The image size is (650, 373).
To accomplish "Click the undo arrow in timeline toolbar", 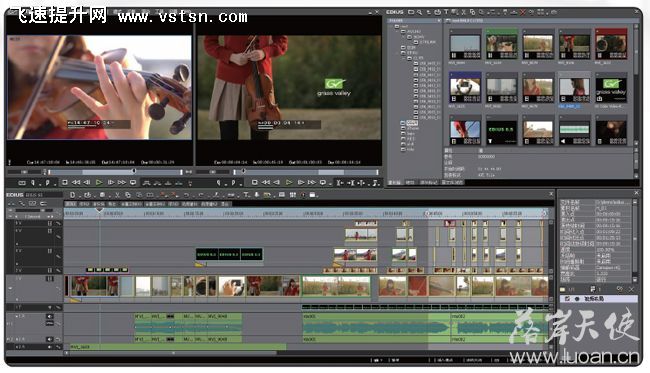I will point(187,195).
